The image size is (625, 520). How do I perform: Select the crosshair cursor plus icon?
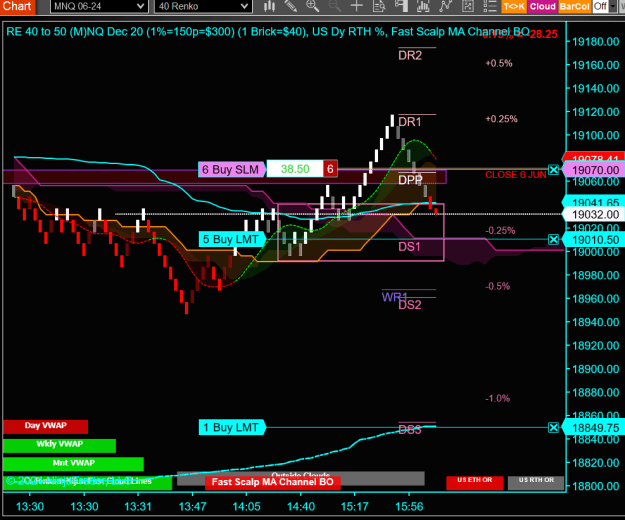[x=356, y=6]
